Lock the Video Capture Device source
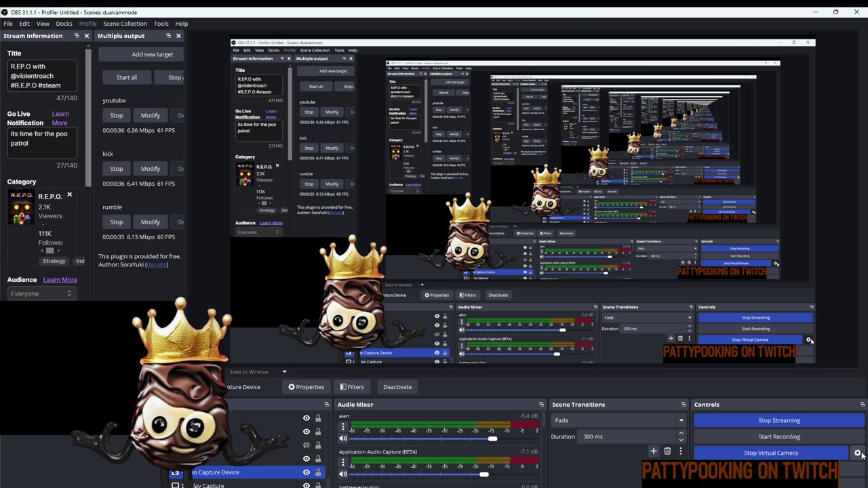 tap(318, 472)
